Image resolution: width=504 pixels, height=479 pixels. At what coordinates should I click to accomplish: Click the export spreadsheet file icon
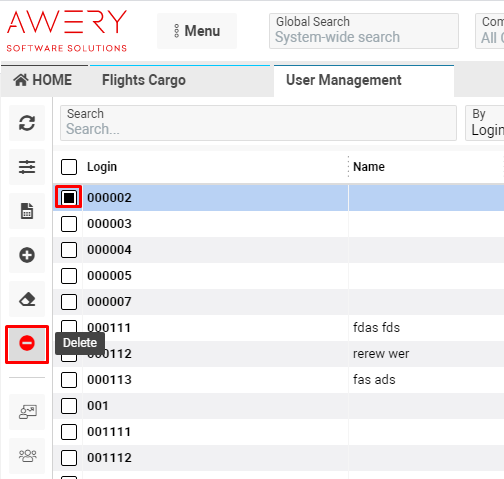click(x=27, y=211)
